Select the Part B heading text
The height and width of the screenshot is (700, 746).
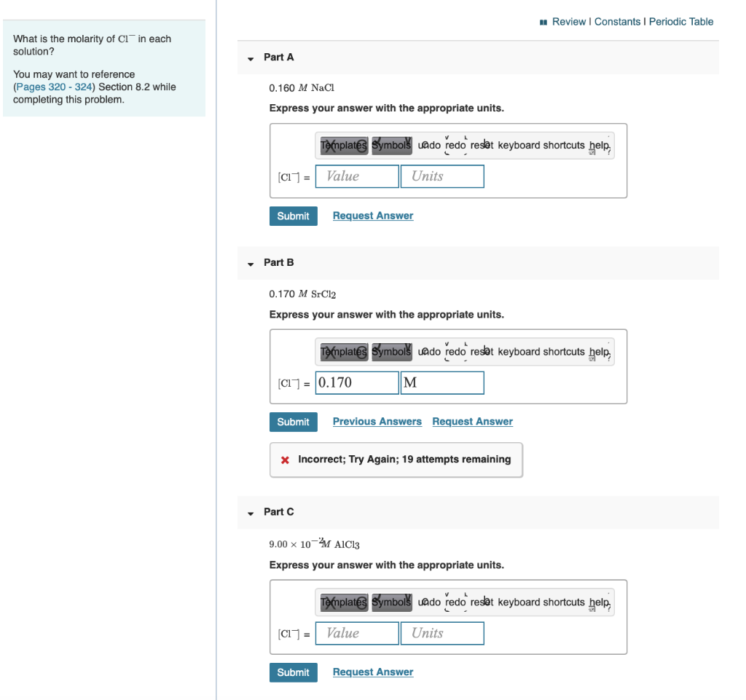pos(279,263)
